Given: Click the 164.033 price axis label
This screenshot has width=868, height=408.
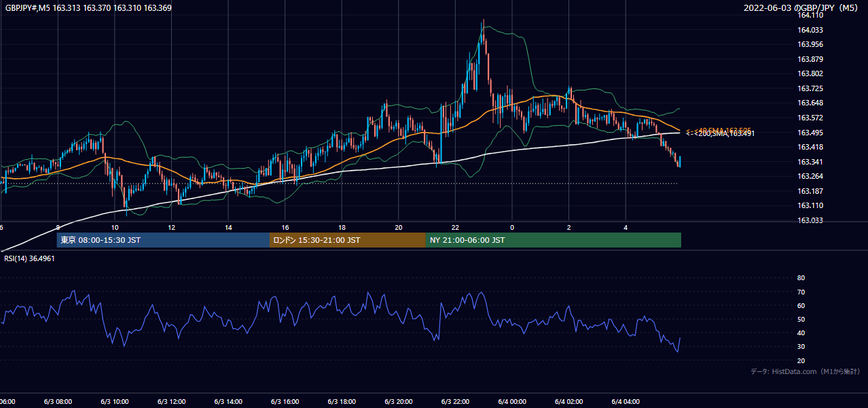Looking at the screenshot, I should pos(810,30).
